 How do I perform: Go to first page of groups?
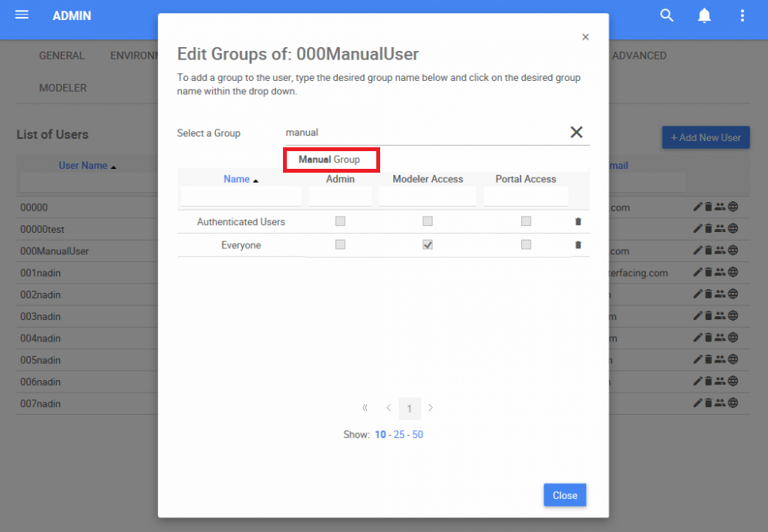pyautogui.click(x=365, y=408)
